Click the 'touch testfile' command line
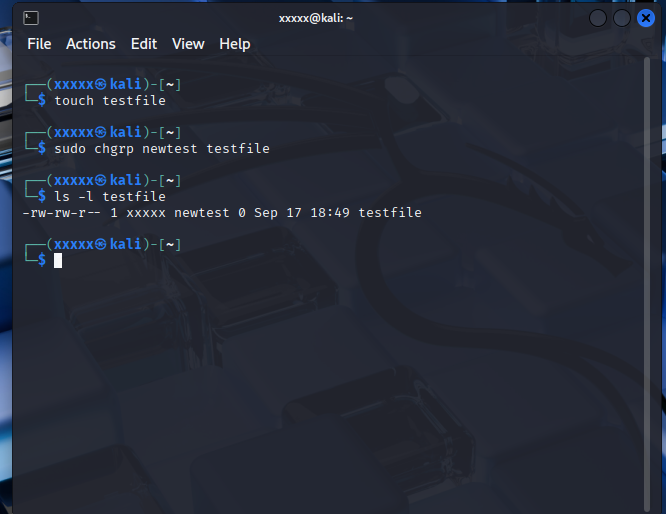Screen dimensions: 666x514 110,100
